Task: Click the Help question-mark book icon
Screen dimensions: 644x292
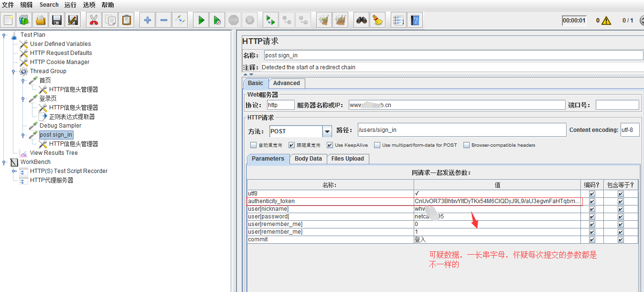Action: tap(415, 20)
